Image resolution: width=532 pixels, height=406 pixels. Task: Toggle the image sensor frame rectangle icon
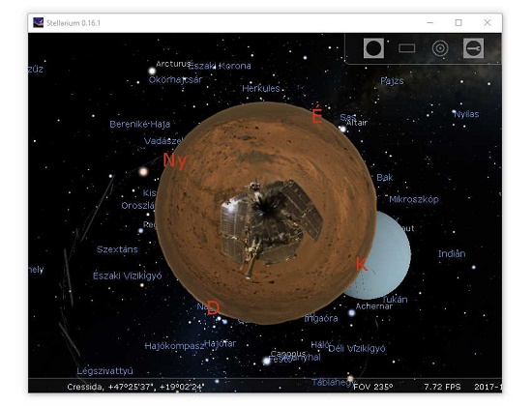coord(407,48)
